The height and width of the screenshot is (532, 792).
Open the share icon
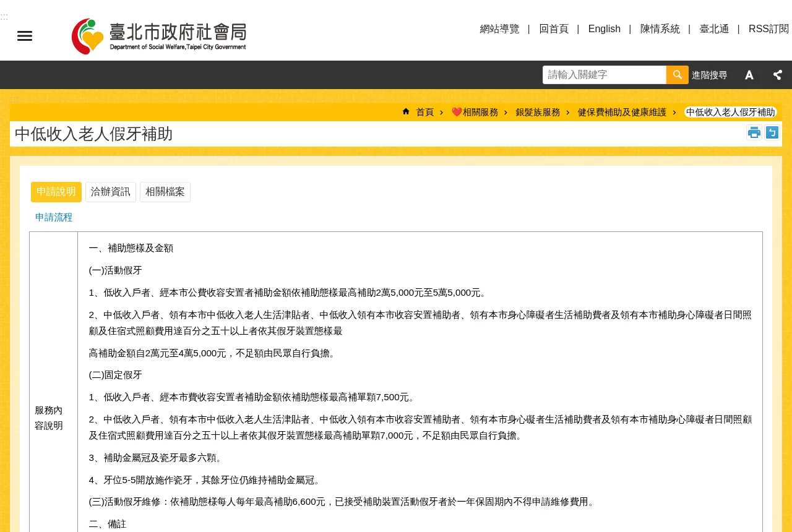coord(778,75)
